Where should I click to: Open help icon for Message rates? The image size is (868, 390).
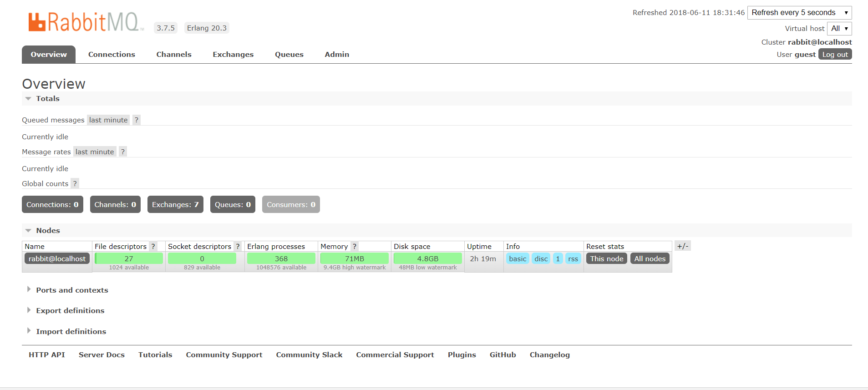(122, 152)
